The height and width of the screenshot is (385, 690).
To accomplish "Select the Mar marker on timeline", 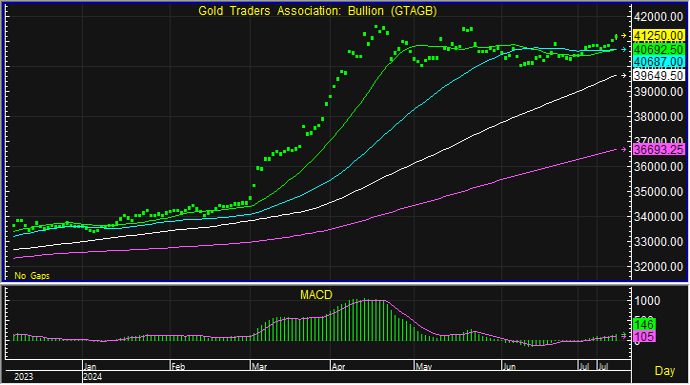I will [259, 366].
